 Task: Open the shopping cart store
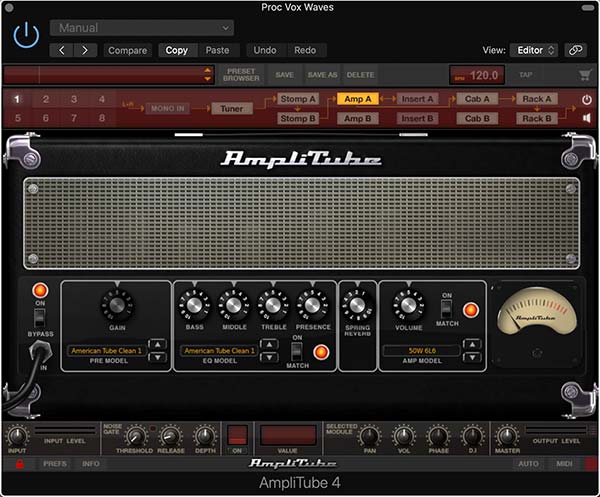pos(585,75)
